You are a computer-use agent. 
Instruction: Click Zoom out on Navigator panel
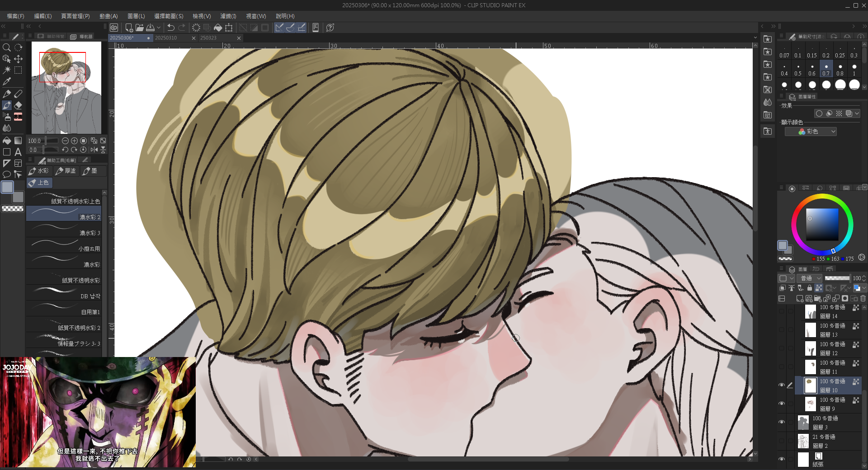click(x=65, y=141)
